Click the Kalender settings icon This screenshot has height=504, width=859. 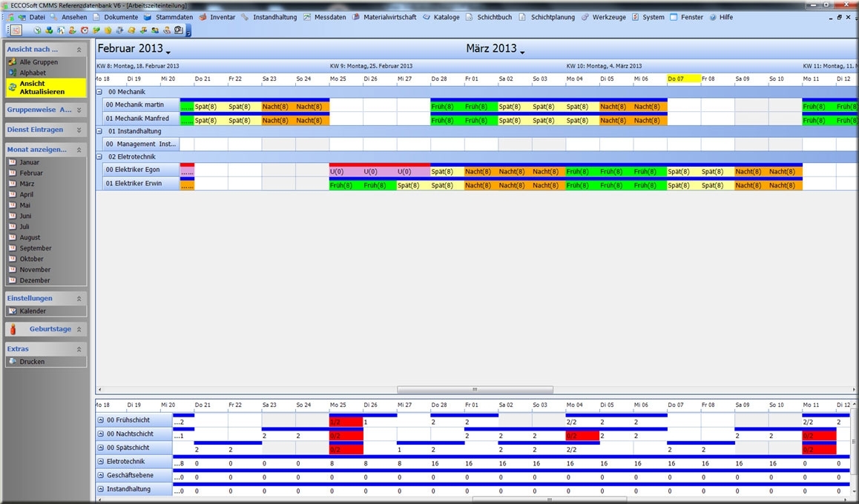(12, 311)
